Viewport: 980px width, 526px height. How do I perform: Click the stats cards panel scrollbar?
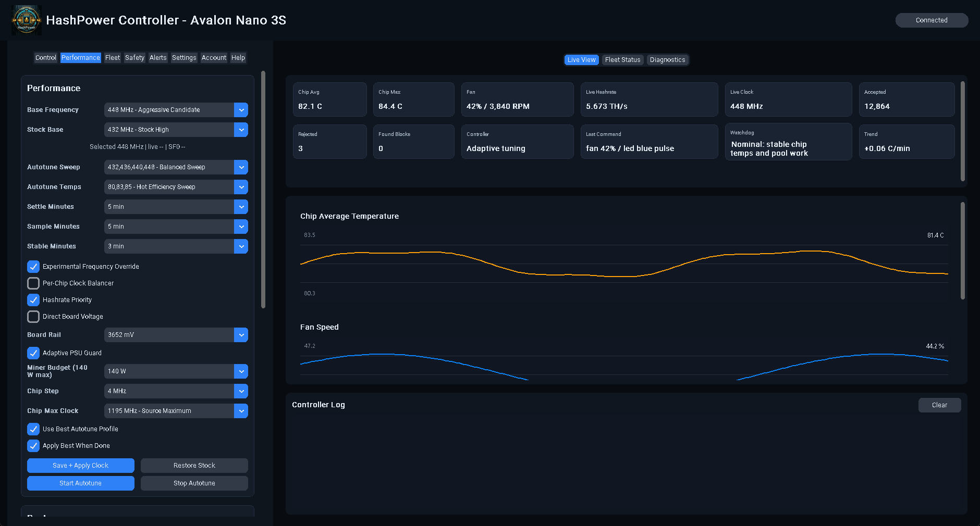[x=963, y=131]
